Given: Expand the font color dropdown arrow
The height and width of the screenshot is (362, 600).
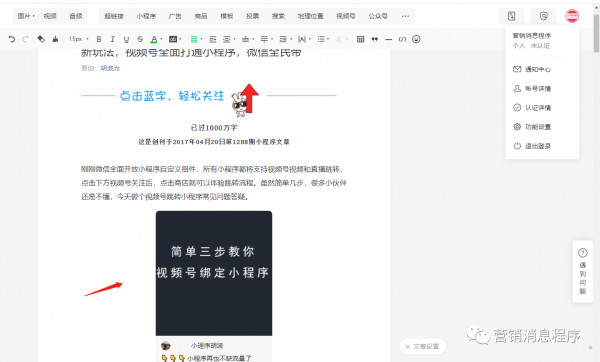Looking at the screenshot, I should [161, 39].
